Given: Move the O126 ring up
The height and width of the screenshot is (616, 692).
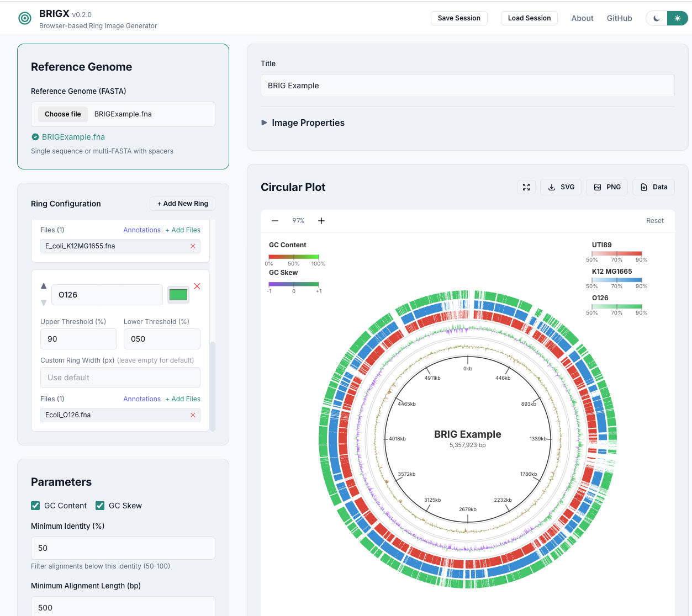Looking at the screenshot, I should tap(44, 286).
